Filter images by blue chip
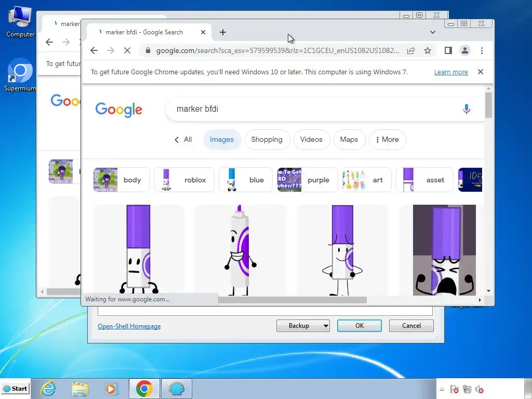532x399 pixels. [245, 180]
